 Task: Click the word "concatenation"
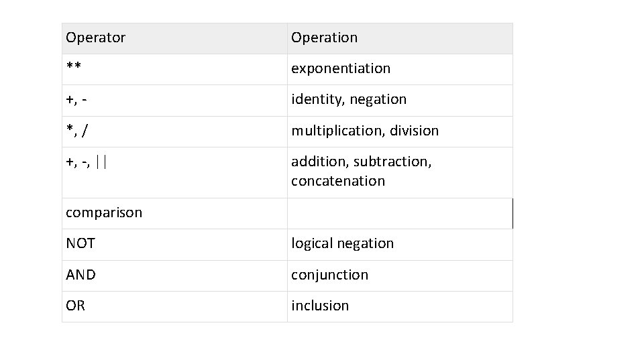338,181
